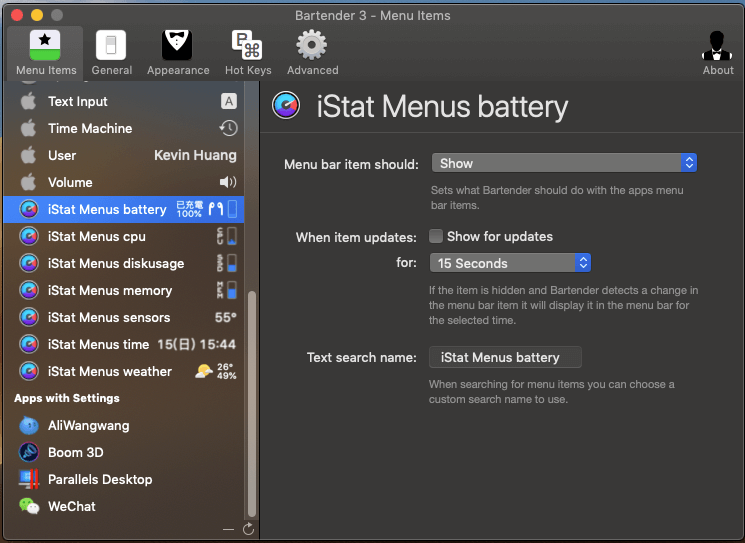Click the Kevin Huang user name preview
The height and width of the screenshot is (543, 745).
(x=195, y=155)
